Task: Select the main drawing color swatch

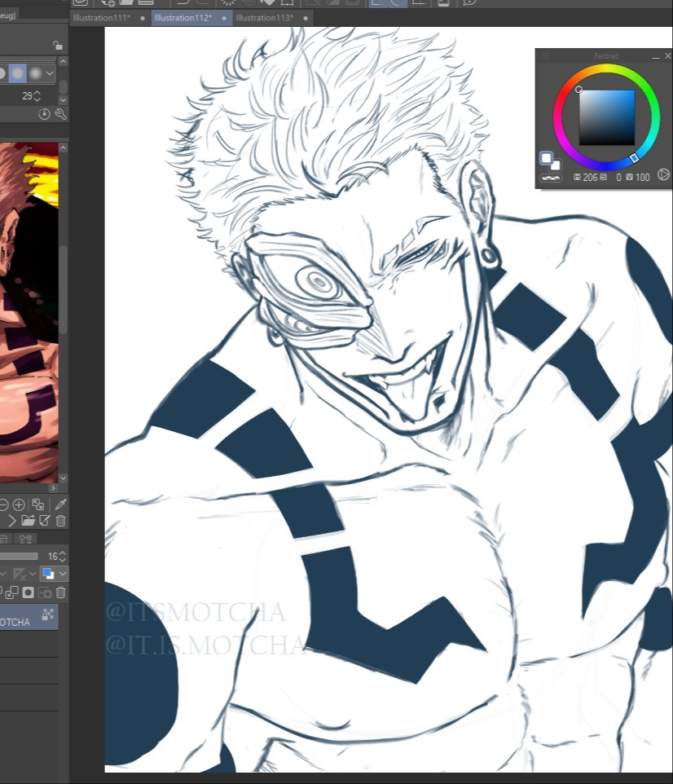Action: [x=547, y=158]
